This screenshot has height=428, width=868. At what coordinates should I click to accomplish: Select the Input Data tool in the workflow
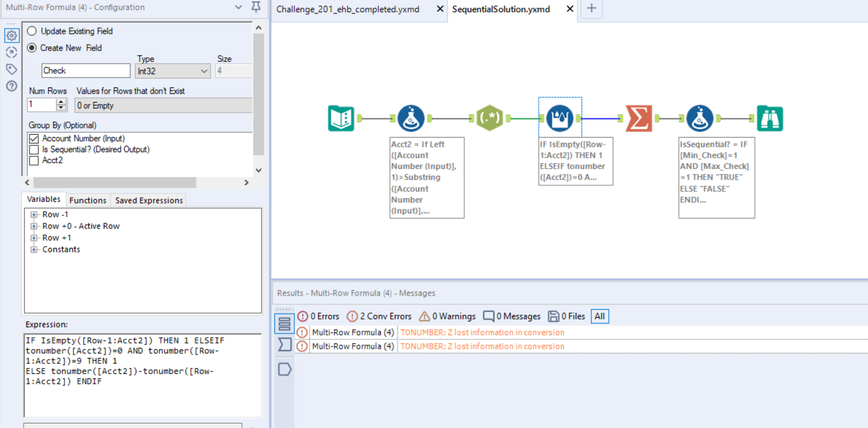tap(341, 118)
